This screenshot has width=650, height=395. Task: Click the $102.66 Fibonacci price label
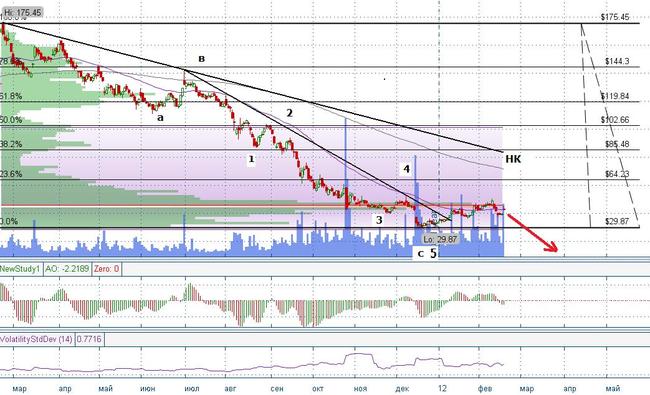click(615, 120)
